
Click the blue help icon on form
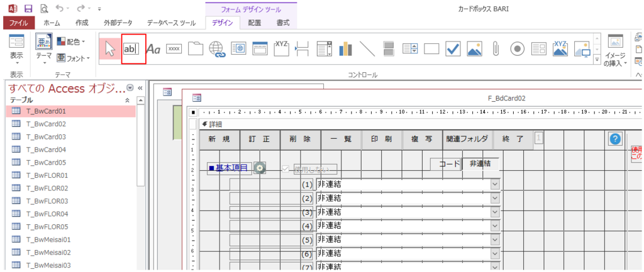click(614, 139)
